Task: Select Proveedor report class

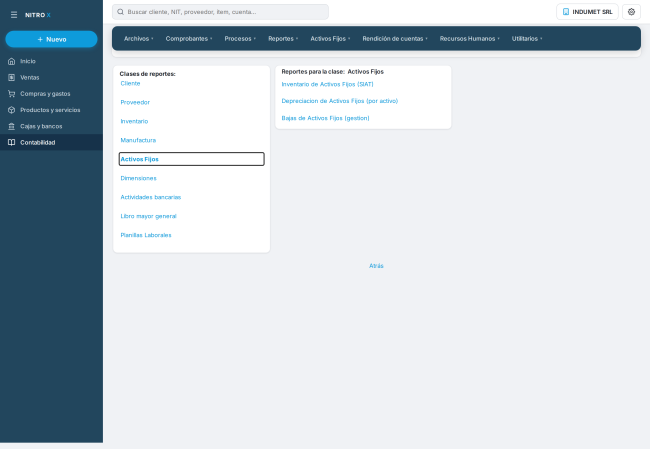Action: 135,102
